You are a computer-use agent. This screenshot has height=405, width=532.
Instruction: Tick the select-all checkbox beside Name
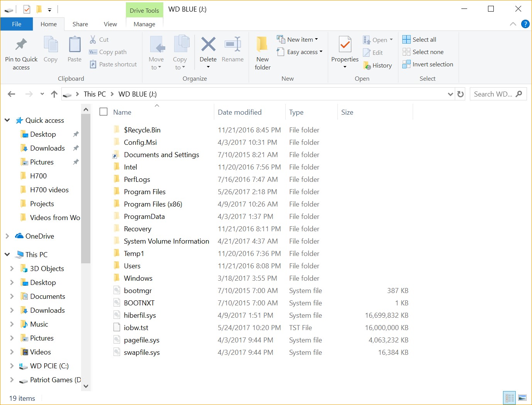[x=103, y=112]
